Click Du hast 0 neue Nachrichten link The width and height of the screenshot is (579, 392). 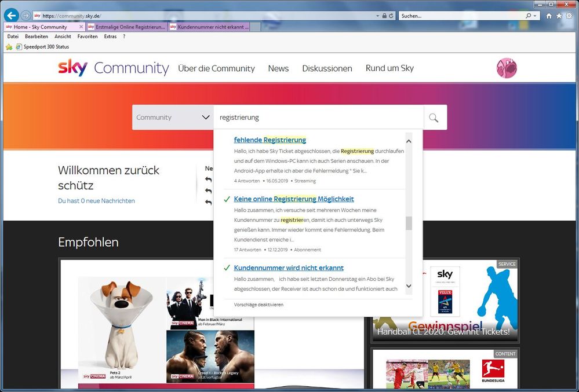click(x=96, y=201)
